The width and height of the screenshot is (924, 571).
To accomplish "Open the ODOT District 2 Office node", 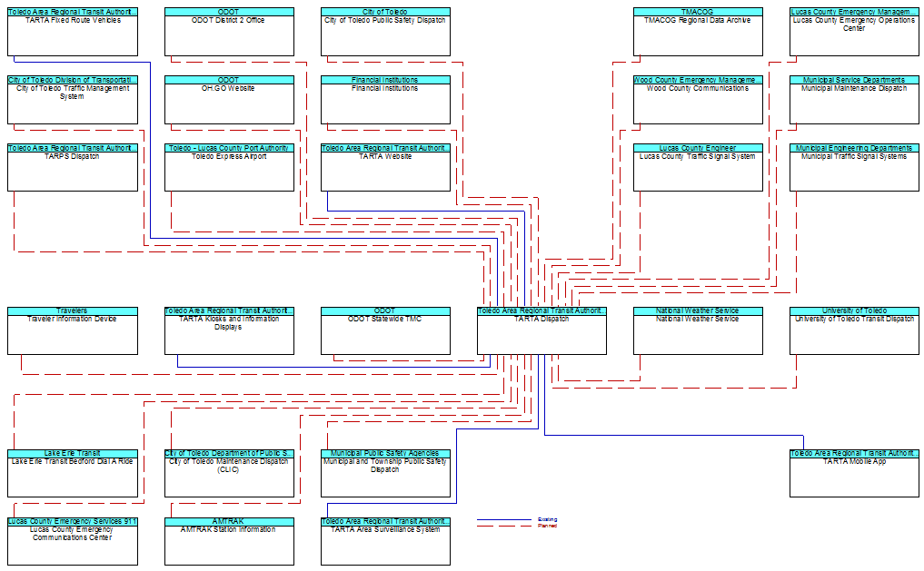I will coord(229,32).
